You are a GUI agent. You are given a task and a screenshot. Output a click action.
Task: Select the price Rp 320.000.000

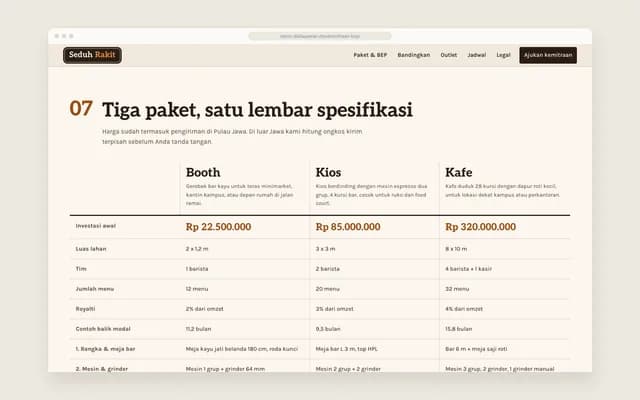(480, 227)
